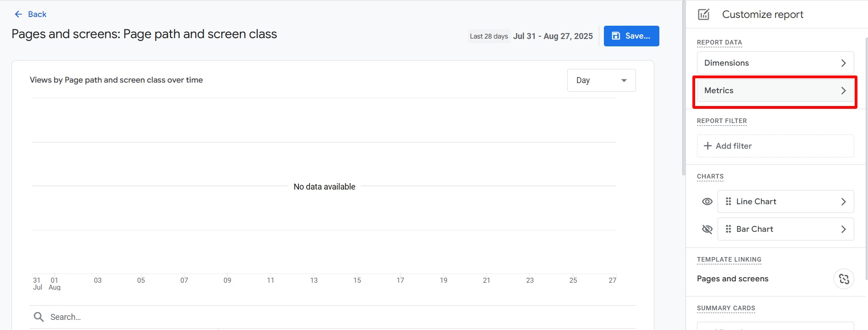Open the Day granularity dropdown

[x=601, y=80]
